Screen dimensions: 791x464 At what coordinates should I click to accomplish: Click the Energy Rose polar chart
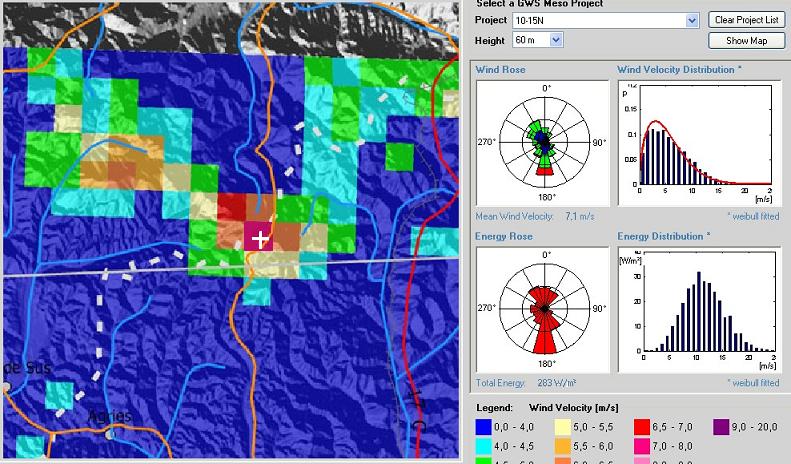(543, 308)
